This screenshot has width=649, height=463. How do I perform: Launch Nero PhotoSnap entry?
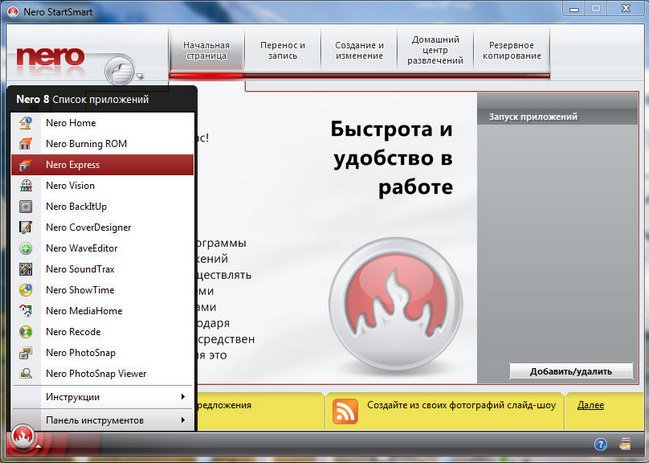click(103, 353)
